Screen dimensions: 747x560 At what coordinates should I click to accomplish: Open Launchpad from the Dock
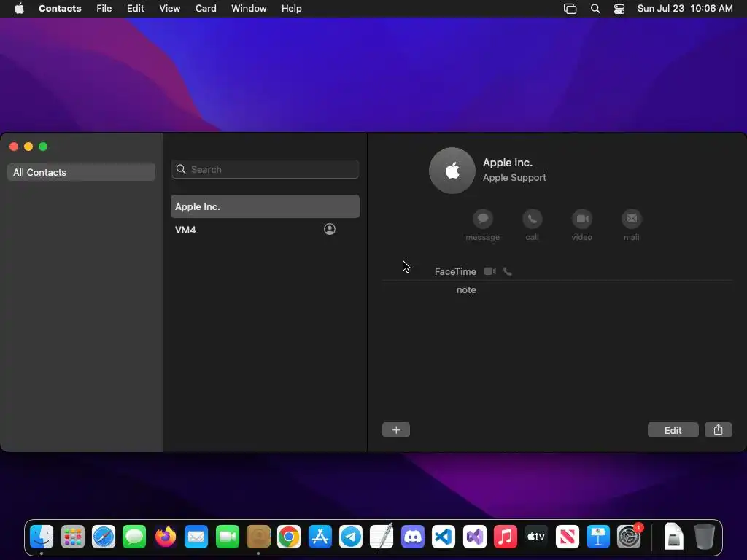(x=72, y=537)
